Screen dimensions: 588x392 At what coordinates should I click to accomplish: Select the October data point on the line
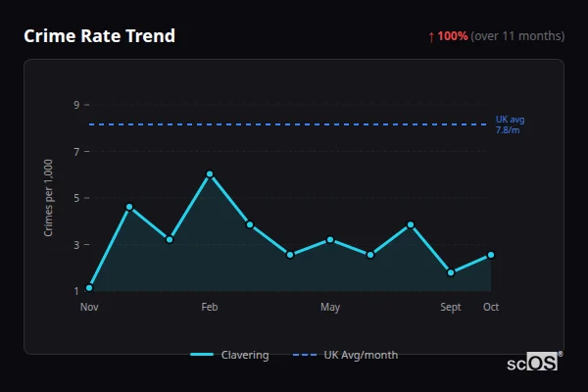[491, 255]
